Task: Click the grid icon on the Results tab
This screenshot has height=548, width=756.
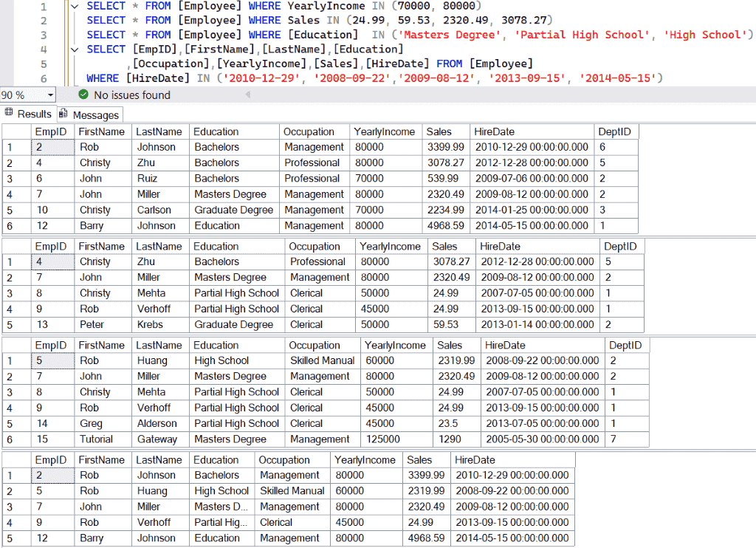Action: click(7, 114)
